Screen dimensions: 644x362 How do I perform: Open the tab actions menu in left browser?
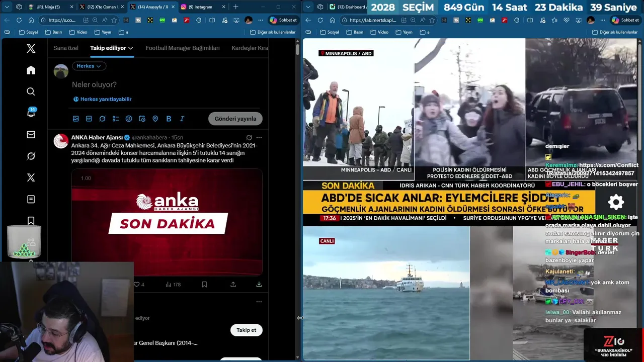[x=7, y=7]
